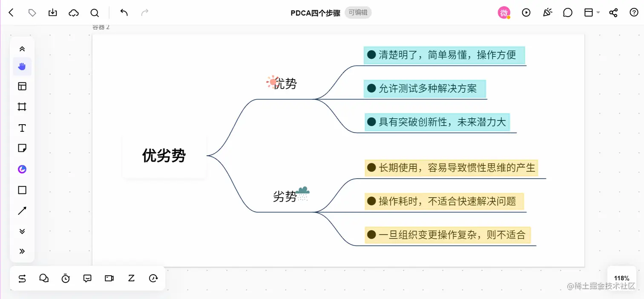Screen dimensions: 644x299
Task: Click the rain cloud icon on 劣势
Action: click(303, 194)
